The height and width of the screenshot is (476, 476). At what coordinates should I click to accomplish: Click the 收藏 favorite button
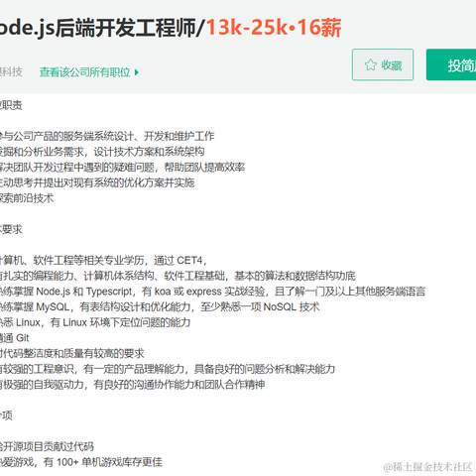pos(383,64)
